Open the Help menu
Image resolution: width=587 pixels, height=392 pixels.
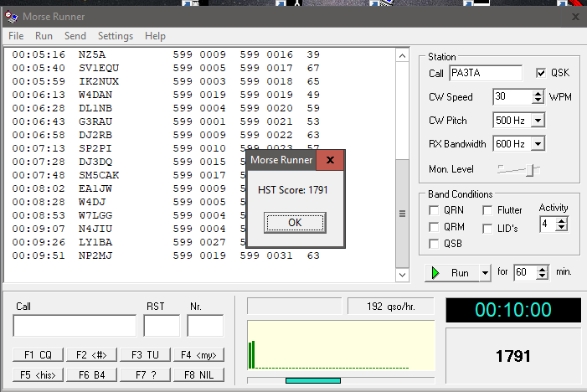pos(155,36)
